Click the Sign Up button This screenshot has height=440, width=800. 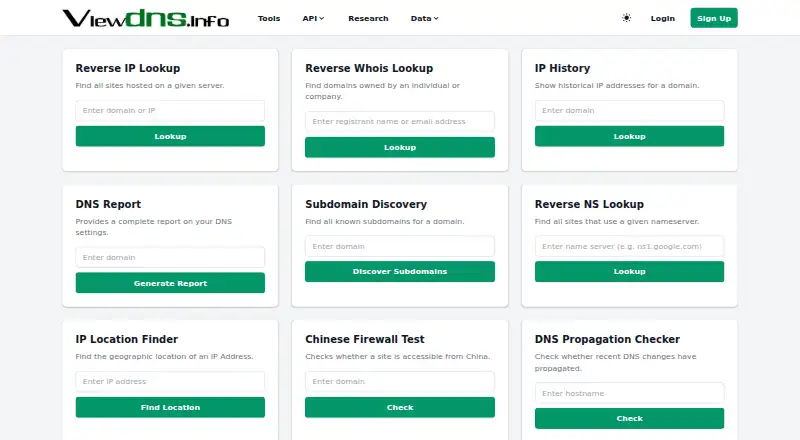coord(714,18)
